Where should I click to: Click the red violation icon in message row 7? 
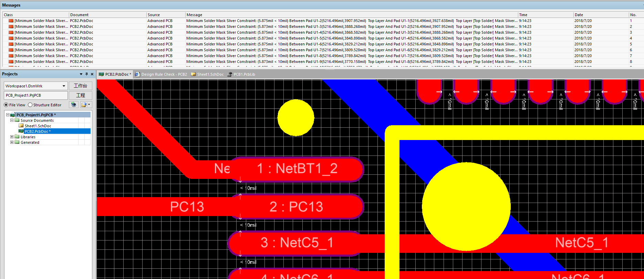(11, 56)
